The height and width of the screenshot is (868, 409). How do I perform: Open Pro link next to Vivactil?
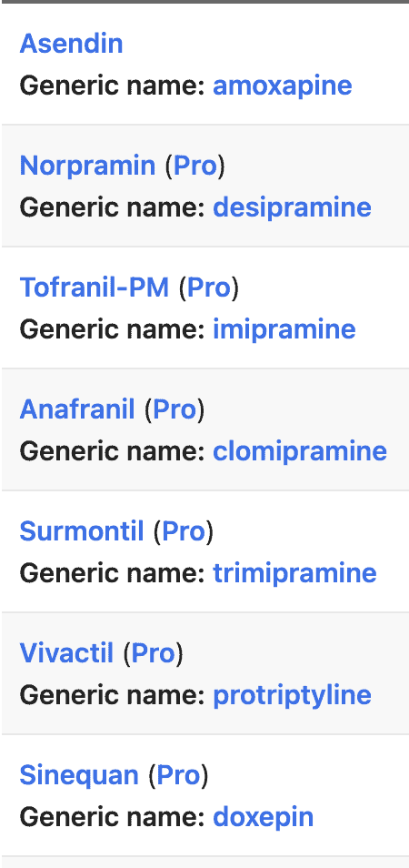153,652
